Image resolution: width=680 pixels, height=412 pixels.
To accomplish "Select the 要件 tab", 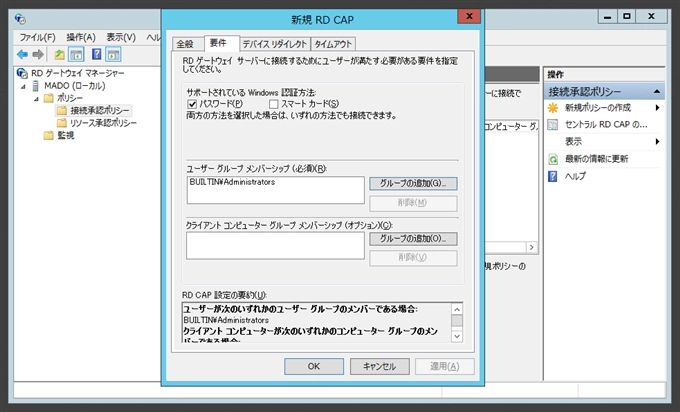I will (x=222, y=43).
